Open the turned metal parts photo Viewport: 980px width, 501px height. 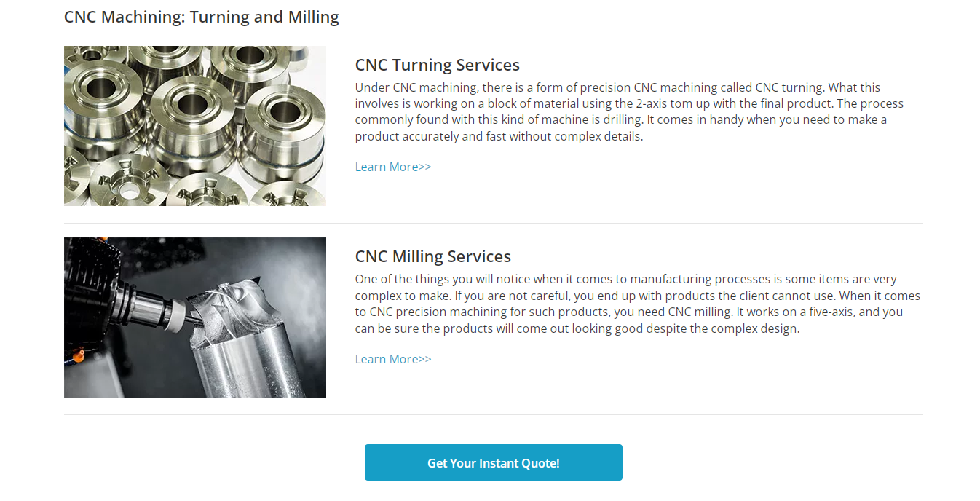tap(194, 125)
